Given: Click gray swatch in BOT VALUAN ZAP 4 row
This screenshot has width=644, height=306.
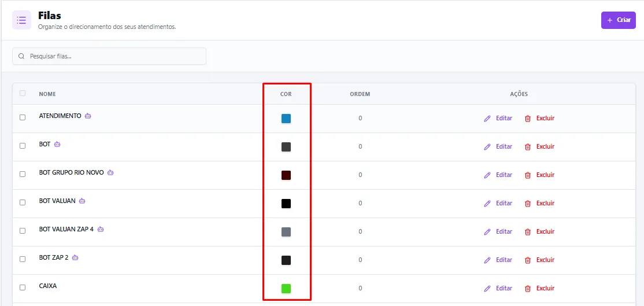Looking at the screenshot, I should [x=286, y=232].
